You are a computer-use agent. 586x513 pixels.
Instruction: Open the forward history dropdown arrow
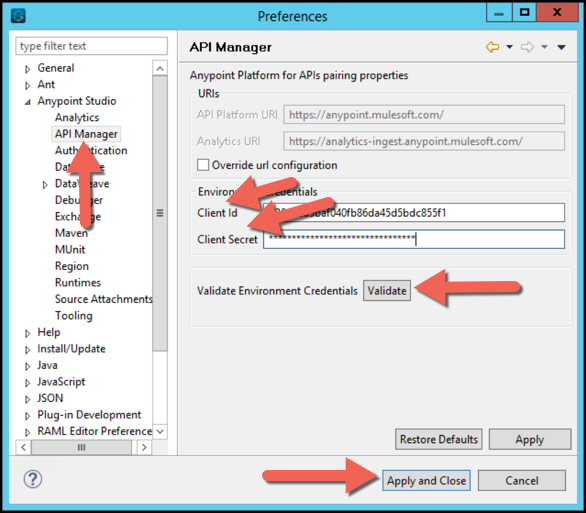point(544,47)
